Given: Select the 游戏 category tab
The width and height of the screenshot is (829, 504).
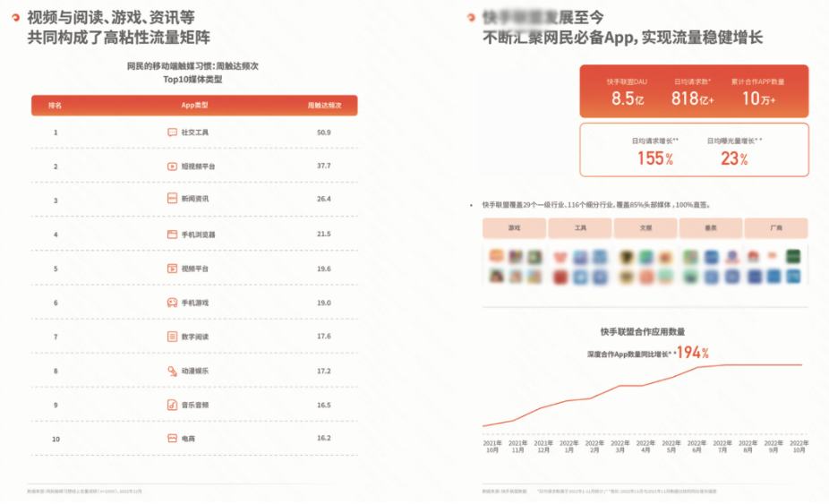Looking at the screenshot, I should 514,228.
